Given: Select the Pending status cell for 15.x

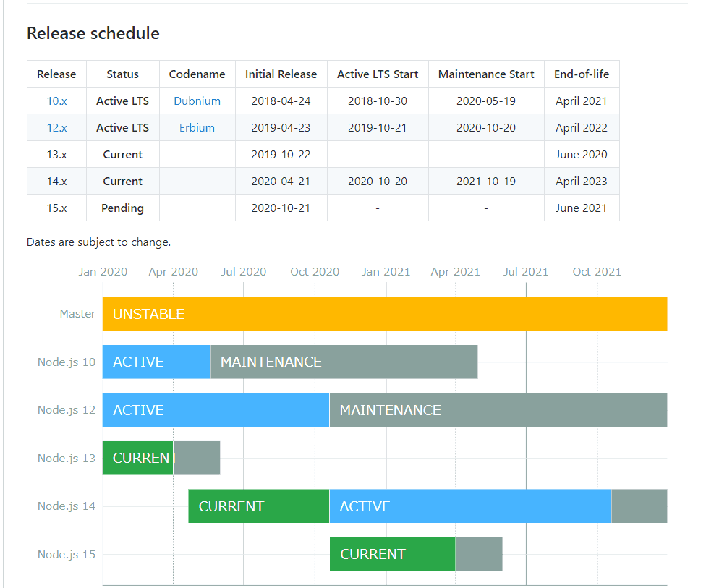Looking at the screenshot, I should pos(122,208).
